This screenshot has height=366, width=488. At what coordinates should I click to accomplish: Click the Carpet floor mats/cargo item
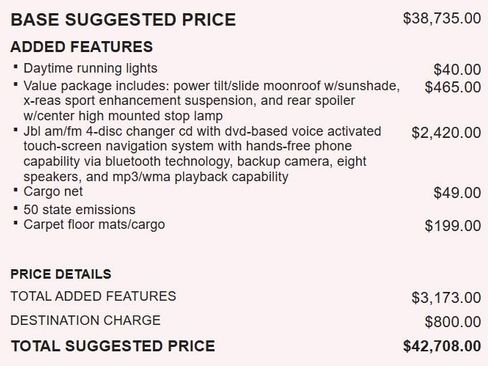coord(94,225)
